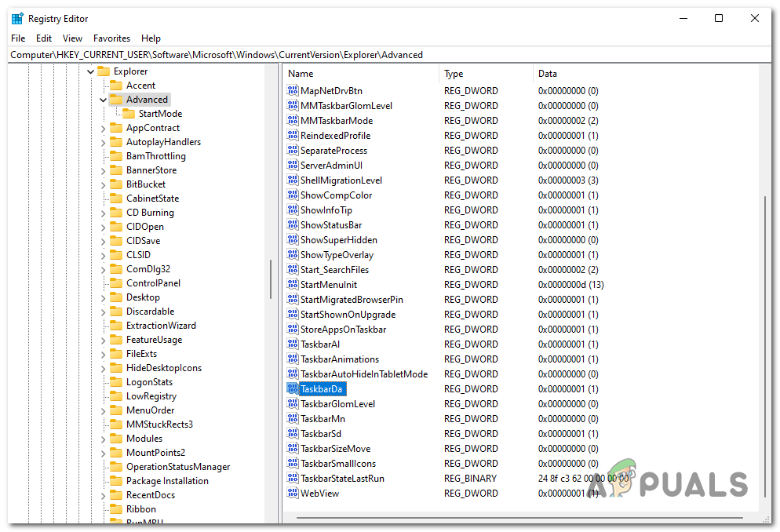780x532 pixels.
Task: Select the TaskbarMn value
Action: [323, 419]
